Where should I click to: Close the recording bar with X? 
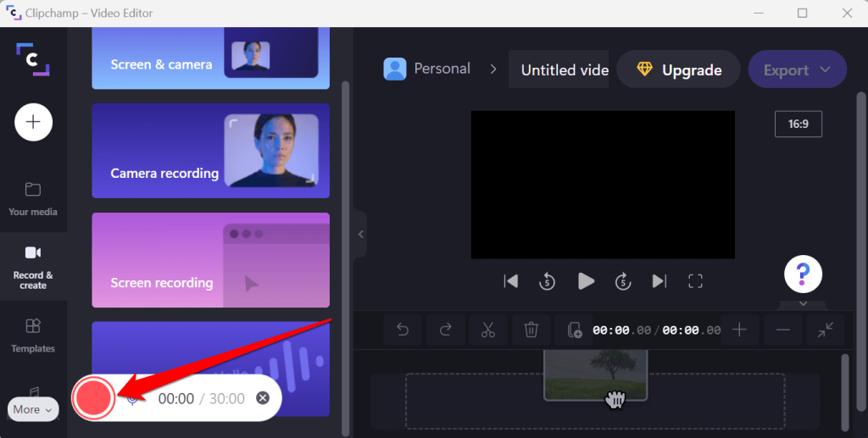(x=263, y=397)
